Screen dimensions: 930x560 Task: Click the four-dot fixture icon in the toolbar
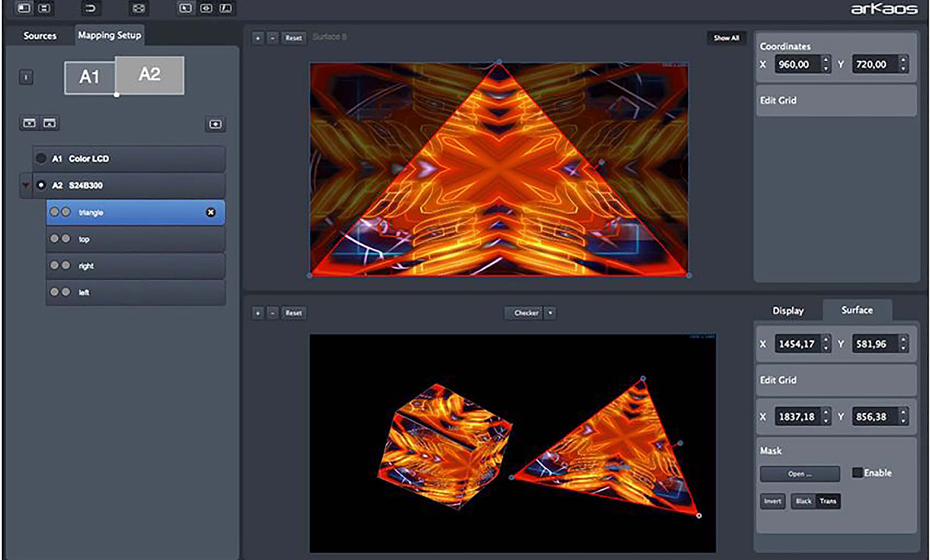138,8
